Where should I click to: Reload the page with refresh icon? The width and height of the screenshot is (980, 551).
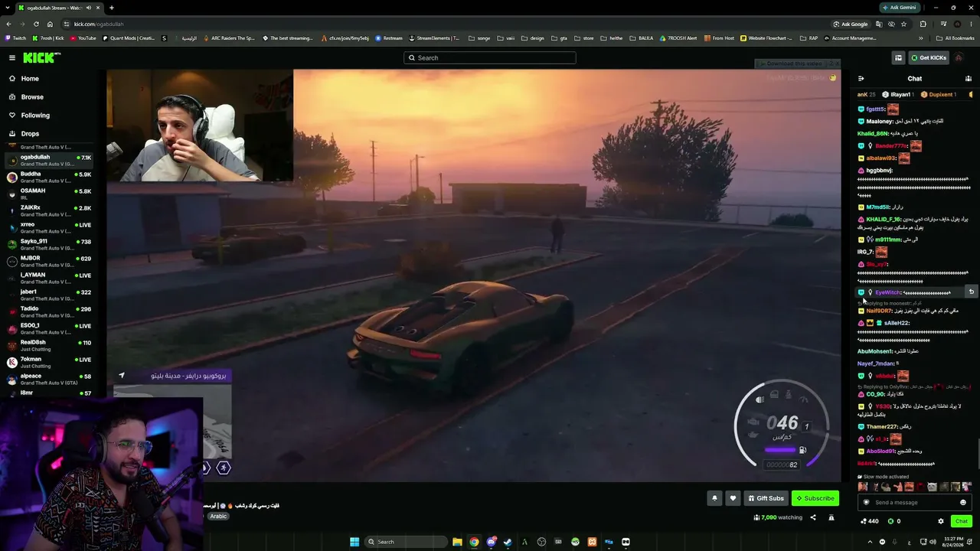click(36, 24)
